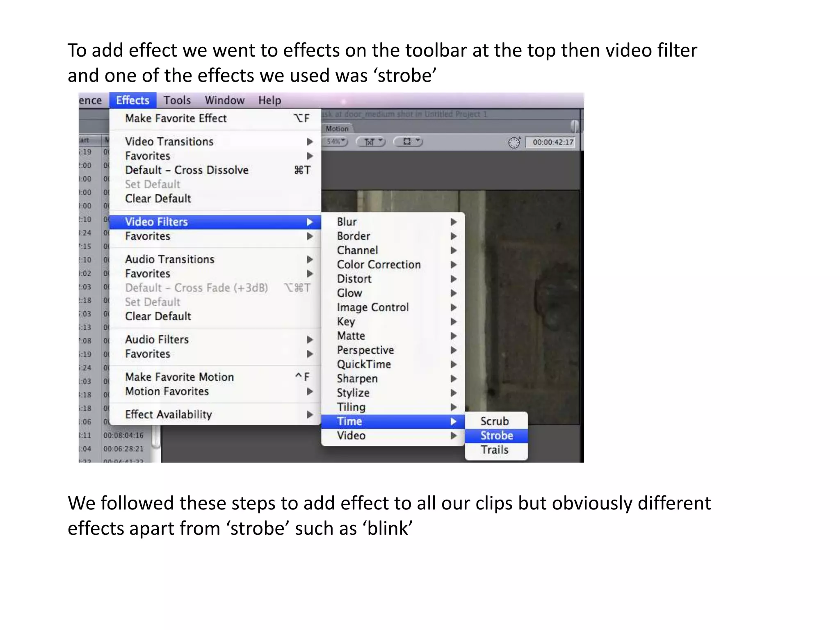Select the highlighted Video Filters entry
840x630 pixels.
click(215, 222)
